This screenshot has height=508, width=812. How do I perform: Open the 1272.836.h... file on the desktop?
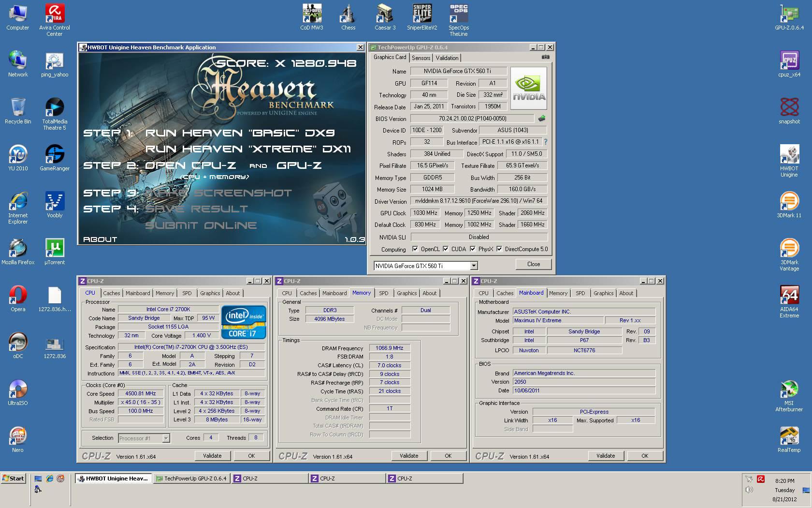55,299
